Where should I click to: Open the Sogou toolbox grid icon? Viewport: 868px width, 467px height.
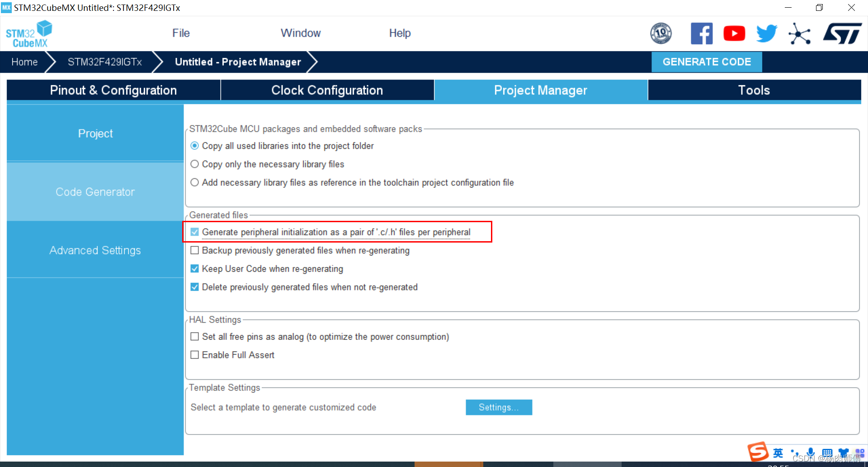click(x=860, y=453)
